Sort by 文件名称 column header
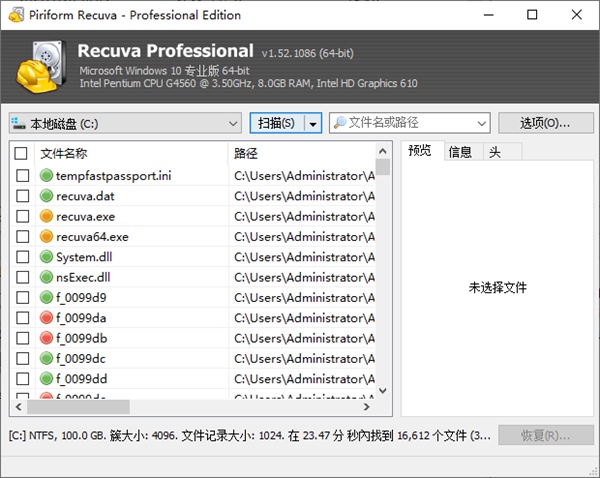600x478 pixels. [131, 153]
